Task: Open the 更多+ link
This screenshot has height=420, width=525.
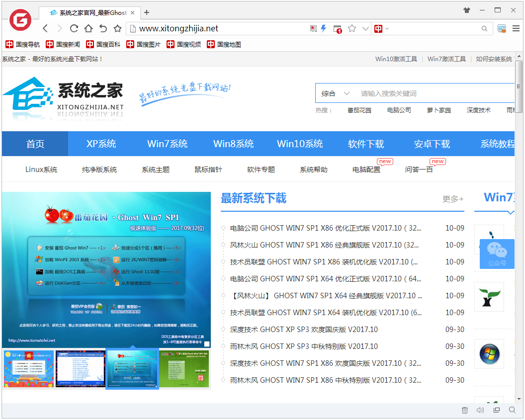Action: (x=452, y=199)
